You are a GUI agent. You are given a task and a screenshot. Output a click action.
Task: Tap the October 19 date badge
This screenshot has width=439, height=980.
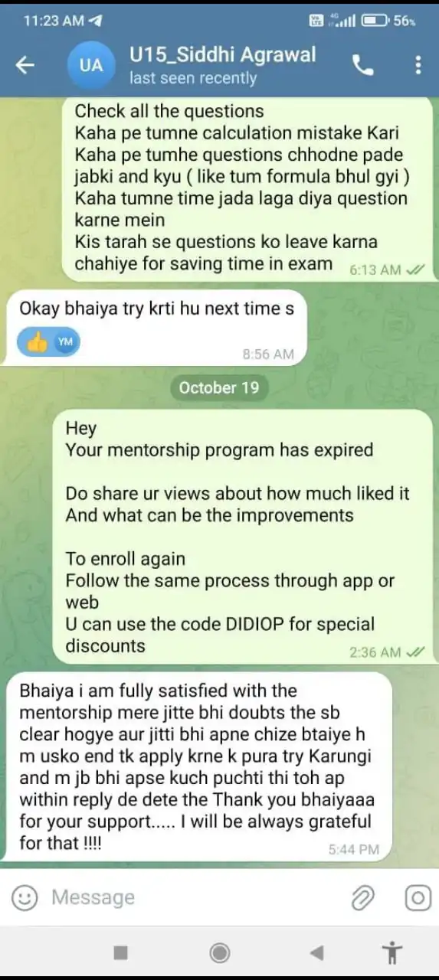[x=219, y=387]
